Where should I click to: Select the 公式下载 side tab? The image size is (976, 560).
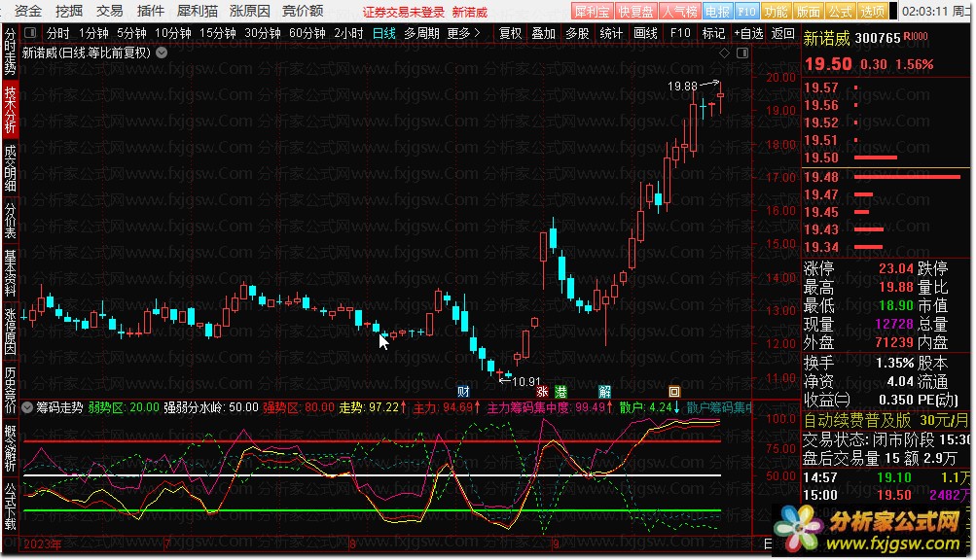click(10, 507)
